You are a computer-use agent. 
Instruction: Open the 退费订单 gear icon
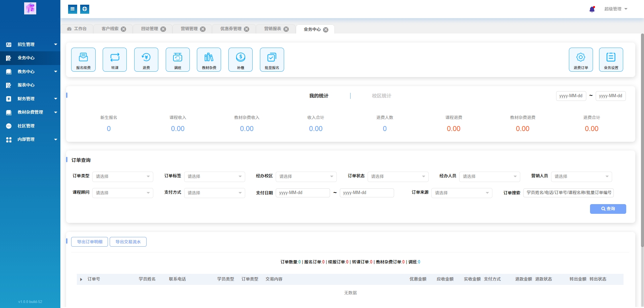tap(581, 60)
